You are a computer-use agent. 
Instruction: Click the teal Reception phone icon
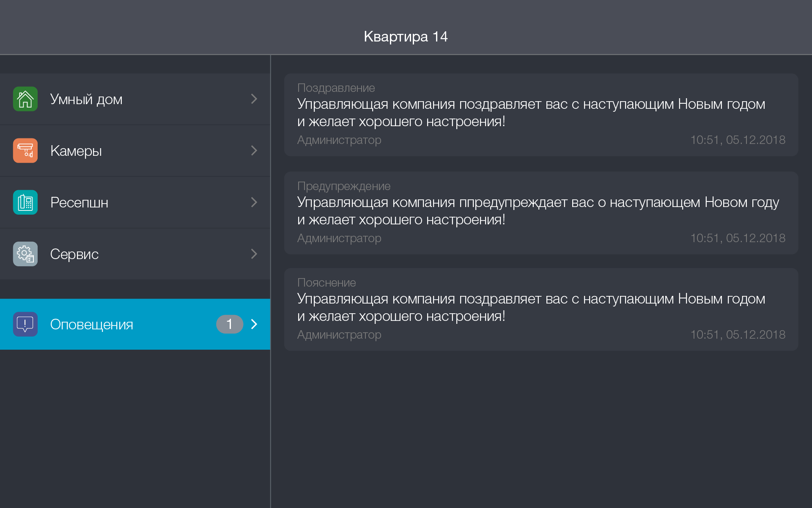coord(25,202)
